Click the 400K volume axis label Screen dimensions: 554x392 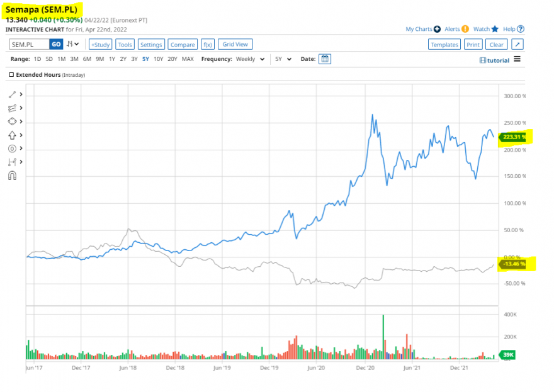(x=510, y=315)
